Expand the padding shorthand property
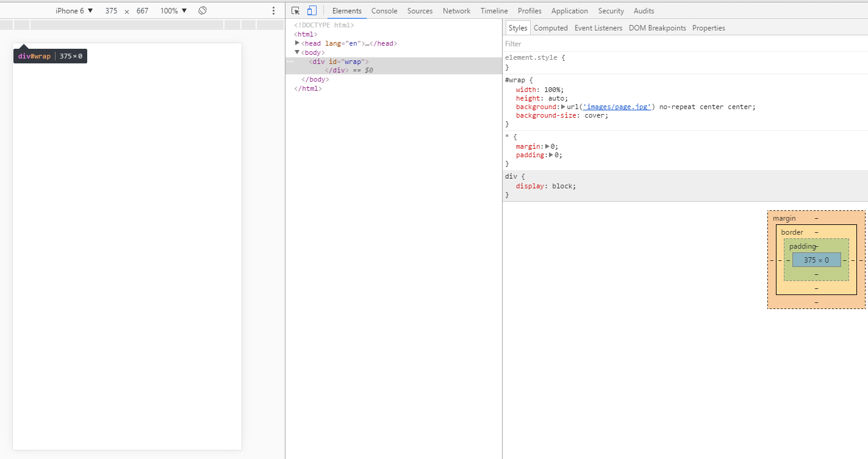Viewport: 868px width, 459px height. (551, 155)
